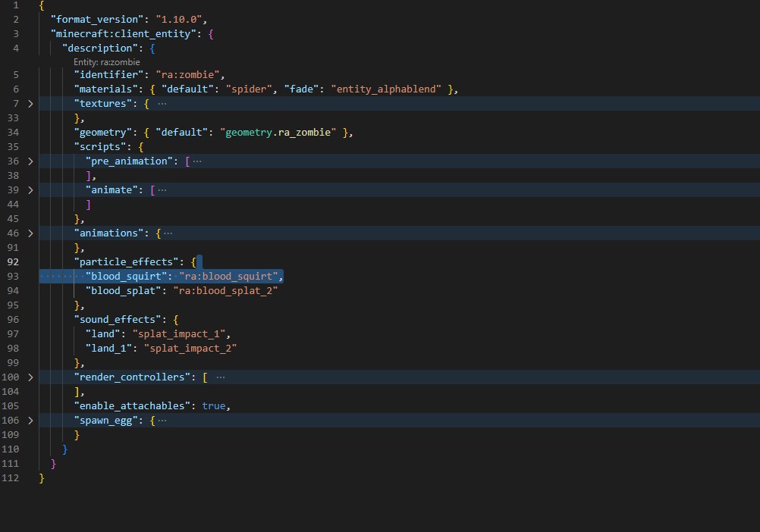Expand the folded "textures" block chevron

[30, 103]
